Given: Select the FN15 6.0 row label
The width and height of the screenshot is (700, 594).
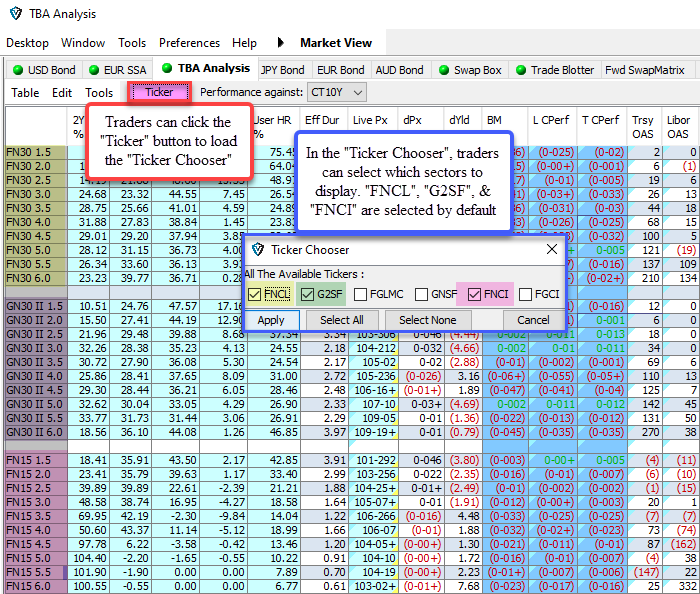Looking at the screenshot, I should (x=36, y=586).
